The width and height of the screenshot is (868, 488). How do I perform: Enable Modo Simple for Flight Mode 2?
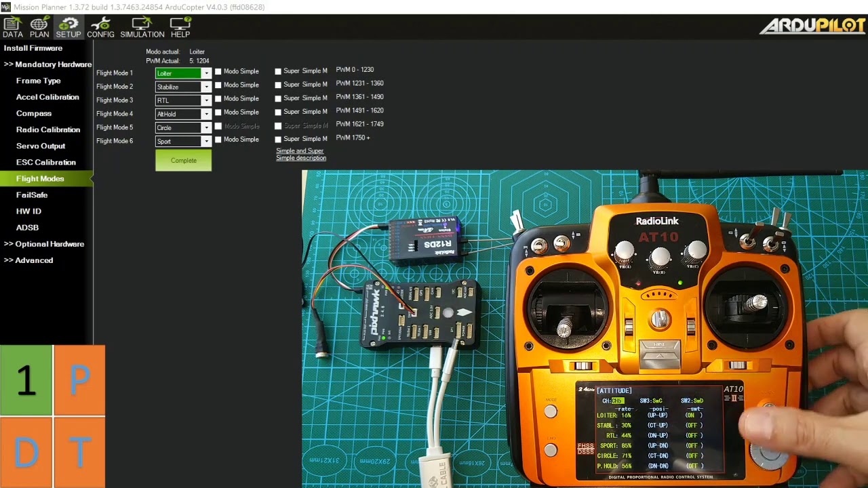click(218, 85)
